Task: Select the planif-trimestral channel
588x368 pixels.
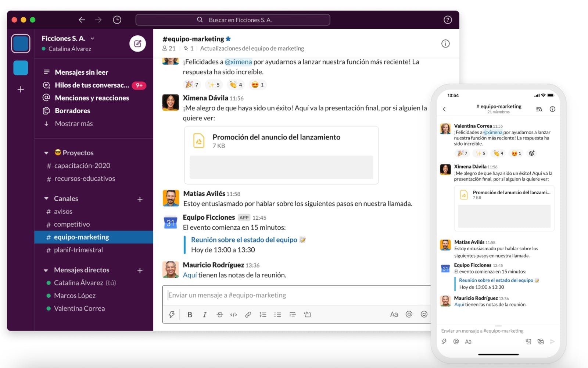Action: click(78, 250)
